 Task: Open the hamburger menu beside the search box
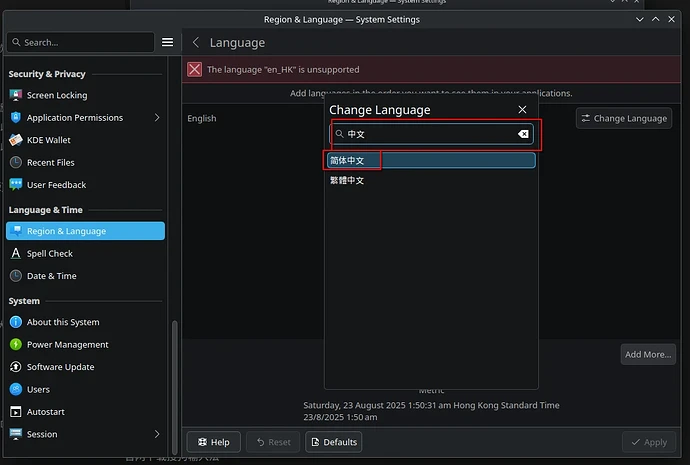tap(167, 42)
